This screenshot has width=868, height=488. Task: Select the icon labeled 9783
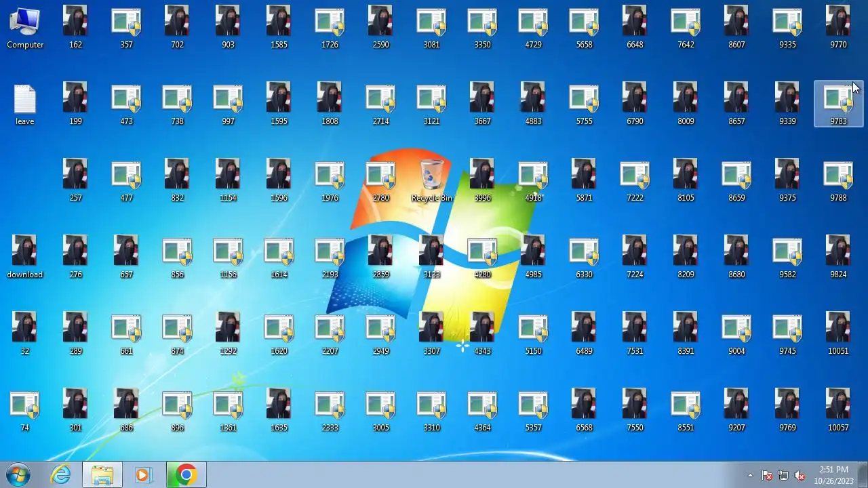(x=838, y=104)
